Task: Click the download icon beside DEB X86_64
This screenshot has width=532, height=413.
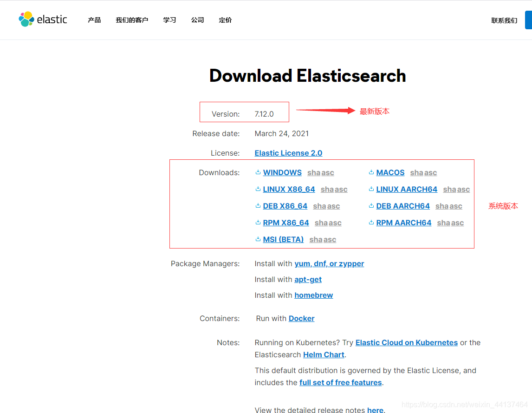Action: pos(258,205)
